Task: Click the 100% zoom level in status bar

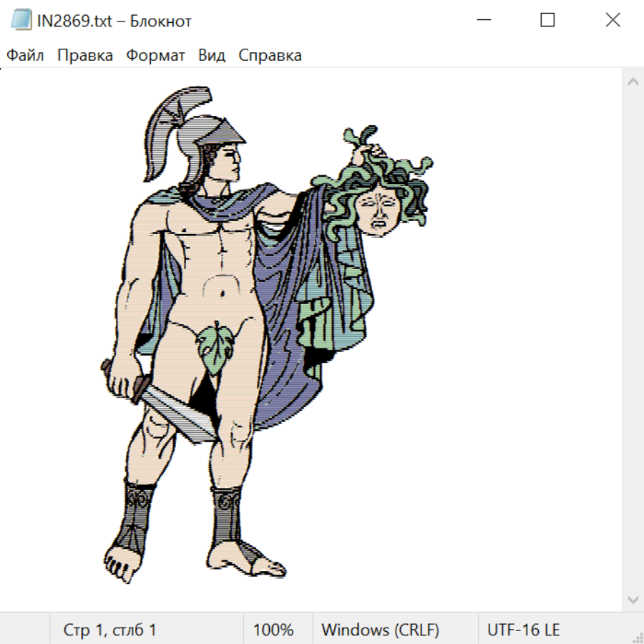Action: (x=273, y=630)
